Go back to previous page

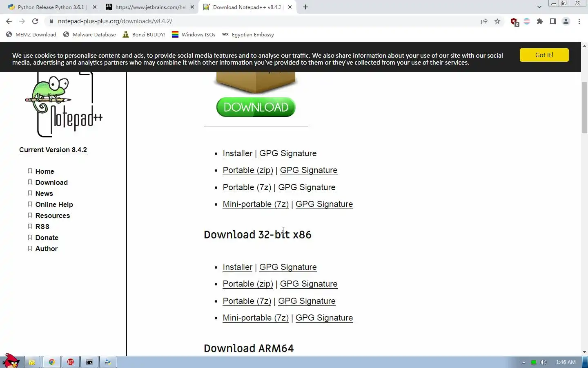[9, 21]
